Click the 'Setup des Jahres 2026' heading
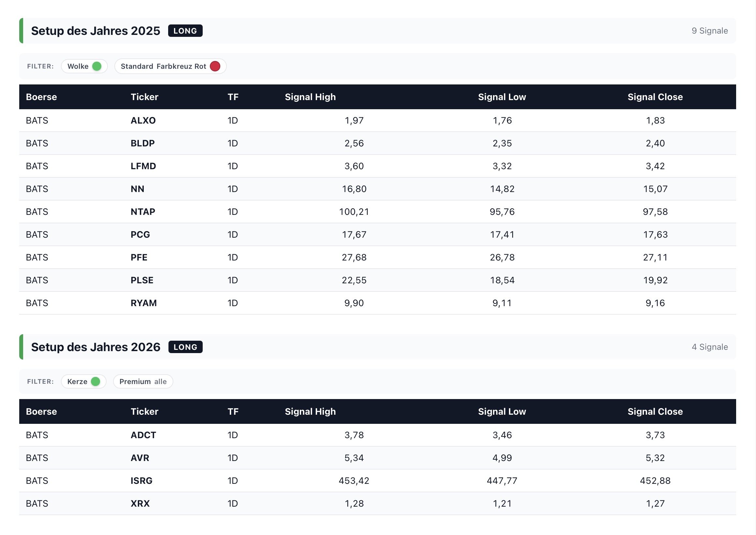Screen dimensions: 756x535 click(96, 347)
